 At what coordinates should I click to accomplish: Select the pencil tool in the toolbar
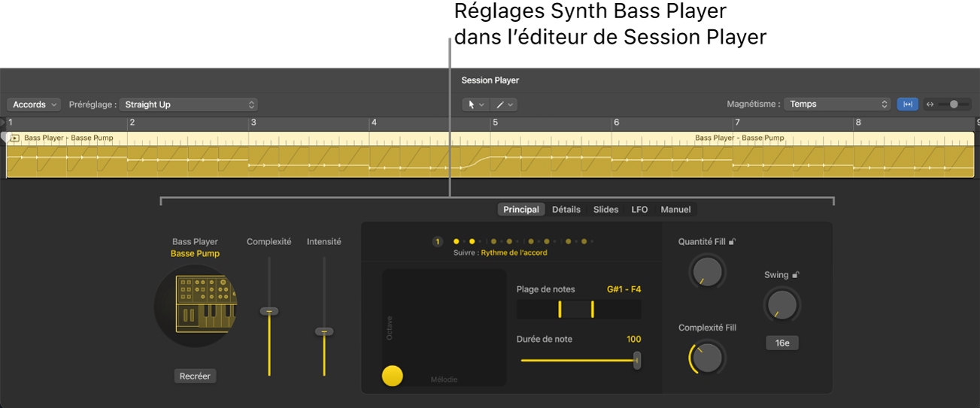point(499,104)
